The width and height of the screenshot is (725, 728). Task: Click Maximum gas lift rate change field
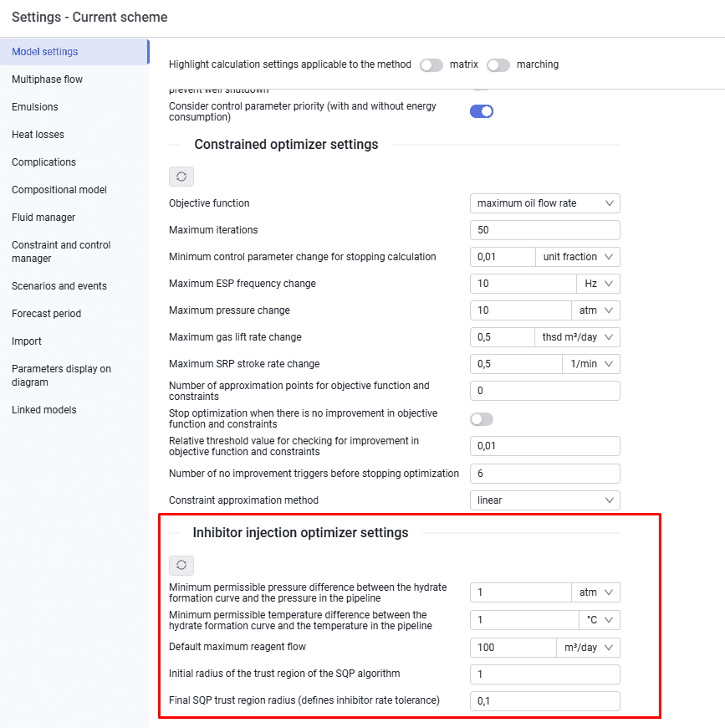tap(503, 337)
